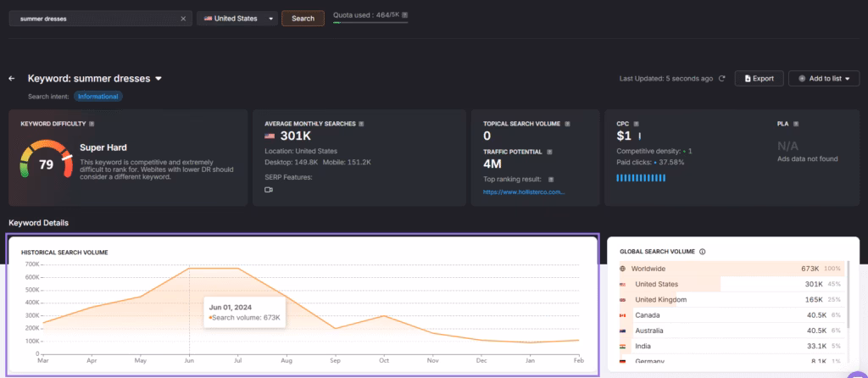Select the United Kingdom row in global volume
868x378 pixels.
click(727, 299)
